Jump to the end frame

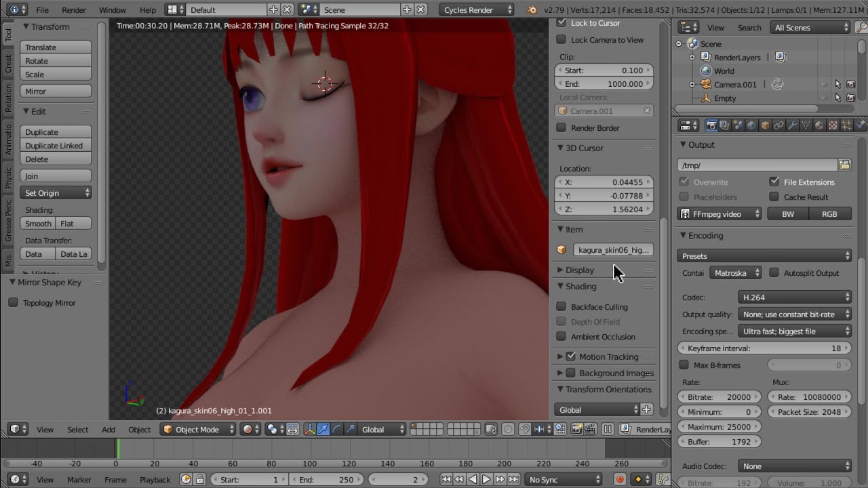coord(513,479)
